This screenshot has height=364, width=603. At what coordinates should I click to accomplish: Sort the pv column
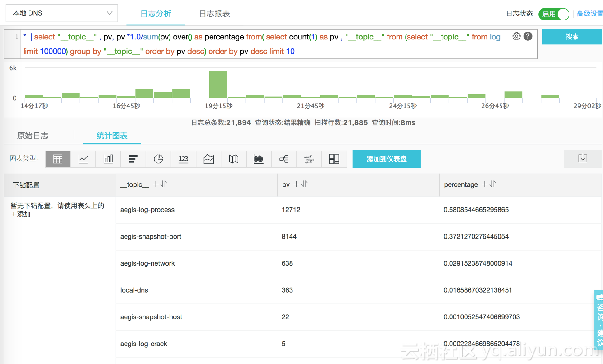click(305, 184)
